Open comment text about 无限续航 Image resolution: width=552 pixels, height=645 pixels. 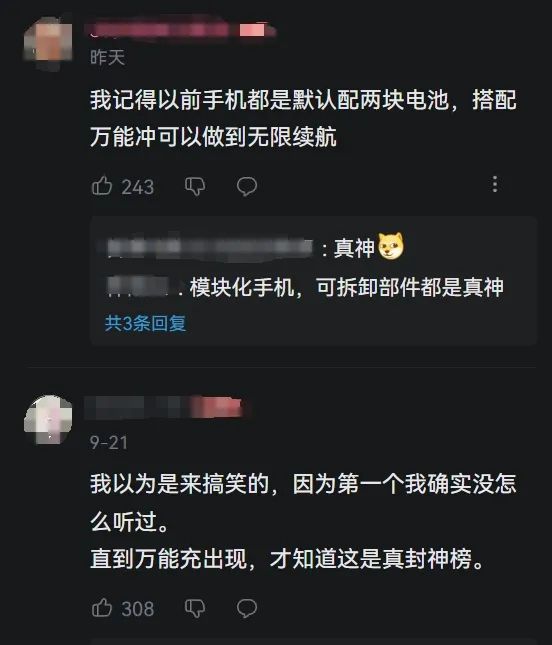tap(303, 118)
